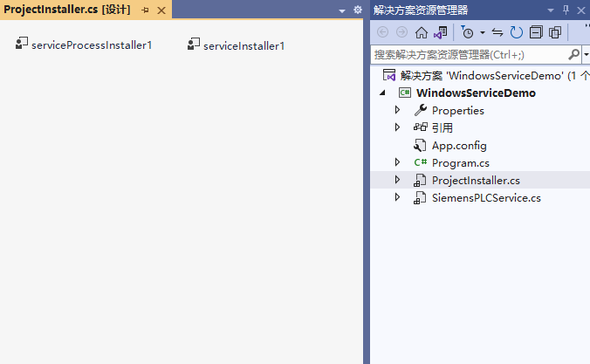Expand the Properties node
Image resolution: width=590 pixels, height=364 pixels.
coord(397,110)
